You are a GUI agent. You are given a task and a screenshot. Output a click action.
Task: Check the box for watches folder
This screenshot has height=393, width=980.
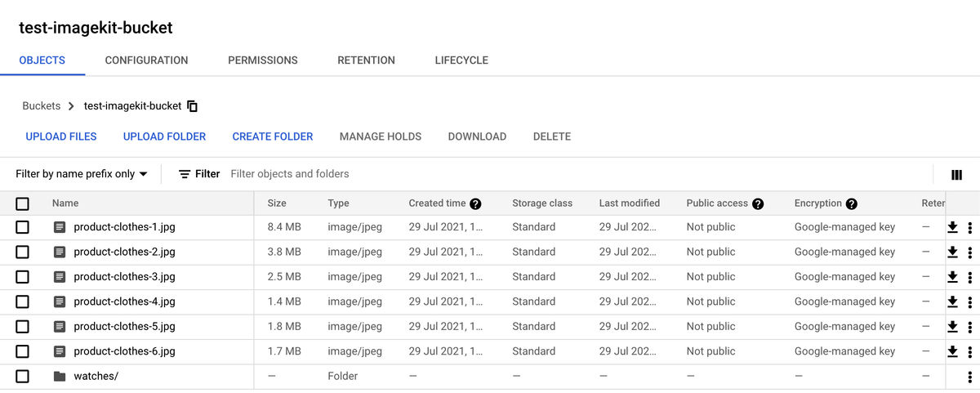[22, 377]
